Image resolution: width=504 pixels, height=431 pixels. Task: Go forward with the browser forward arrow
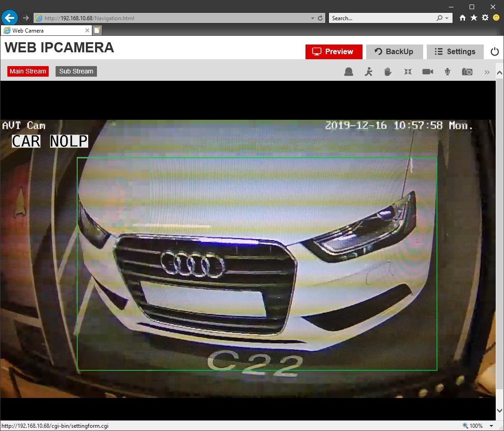[26, 18]
